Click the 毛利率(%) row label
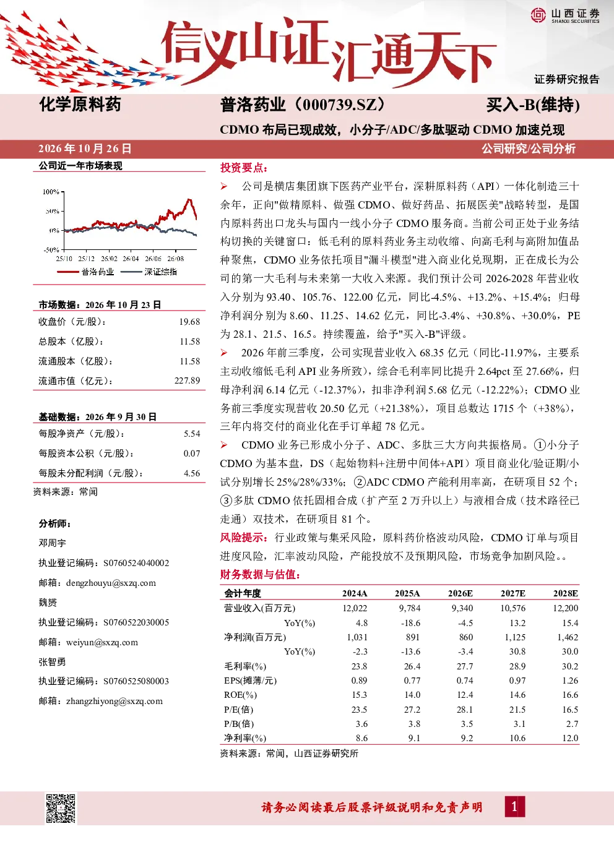 245,666
